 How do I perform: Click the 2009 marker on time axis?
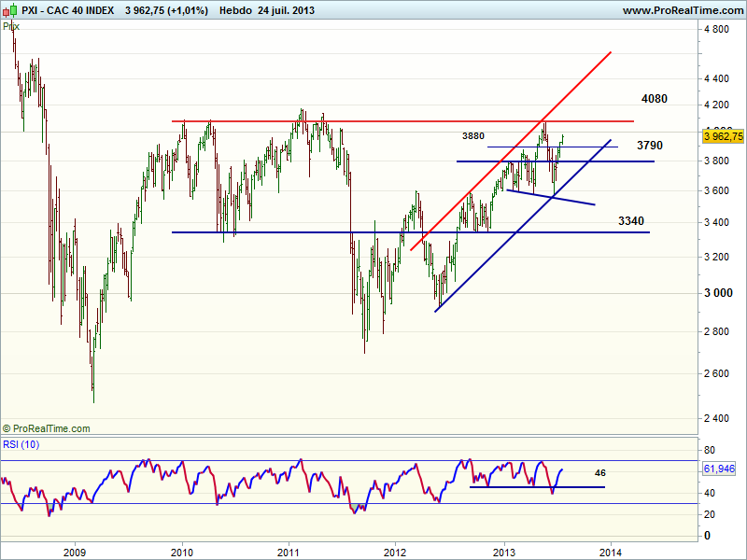[x=74, y=549]
